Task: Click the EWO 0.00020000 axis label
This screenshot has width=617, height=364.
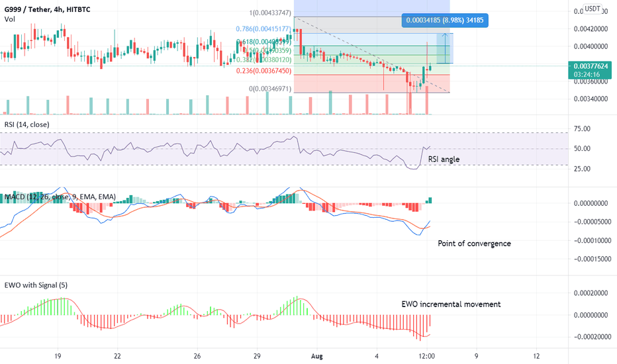Action: coord(591,293)
